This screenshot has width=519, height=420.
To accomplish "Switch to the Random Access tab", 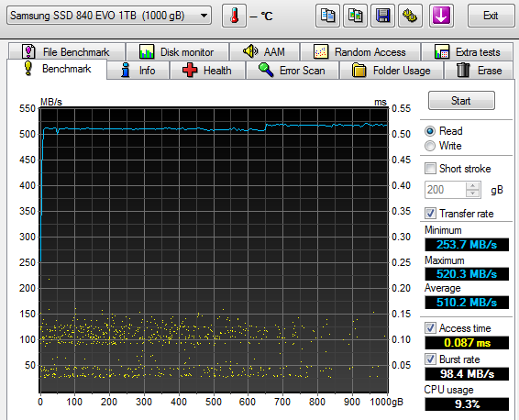I will click(360, 52).
